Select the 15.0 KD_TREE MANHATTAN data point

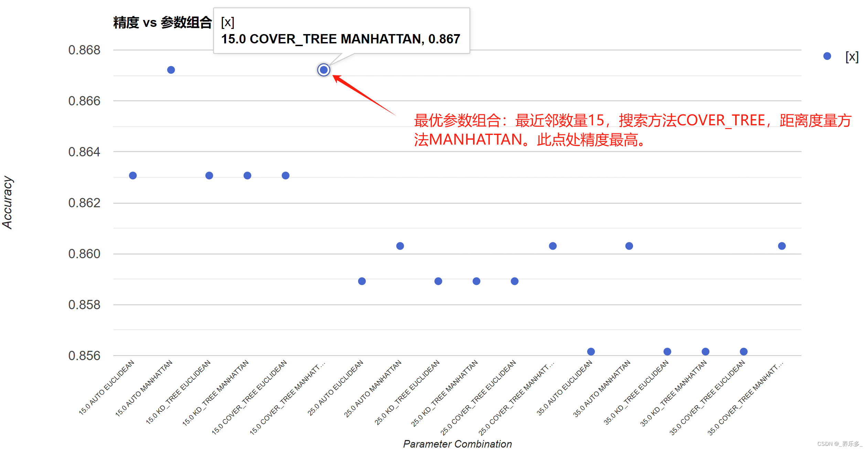247,176
